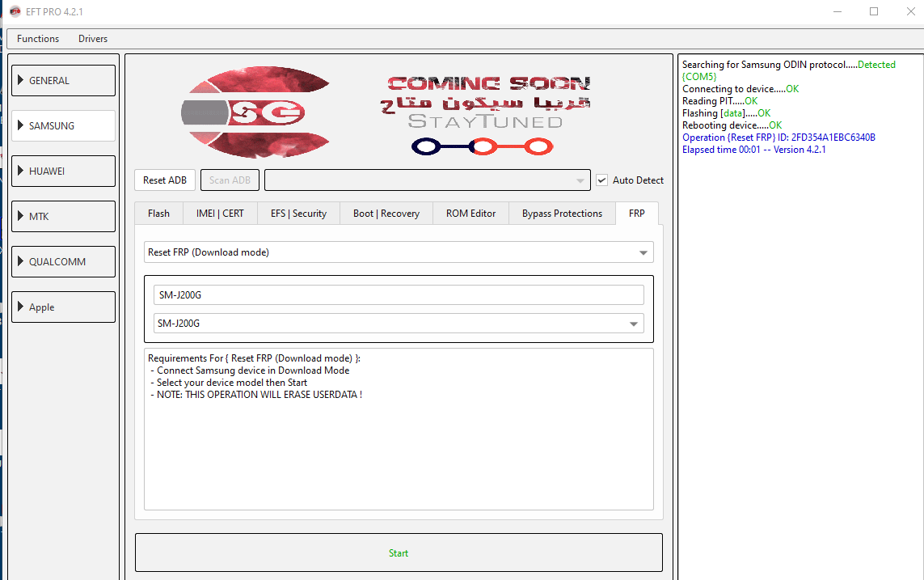Switch to the ROM Editor tab
Image resolution: width=924 pixels, height=580 pixels.
tap(470, 214)
